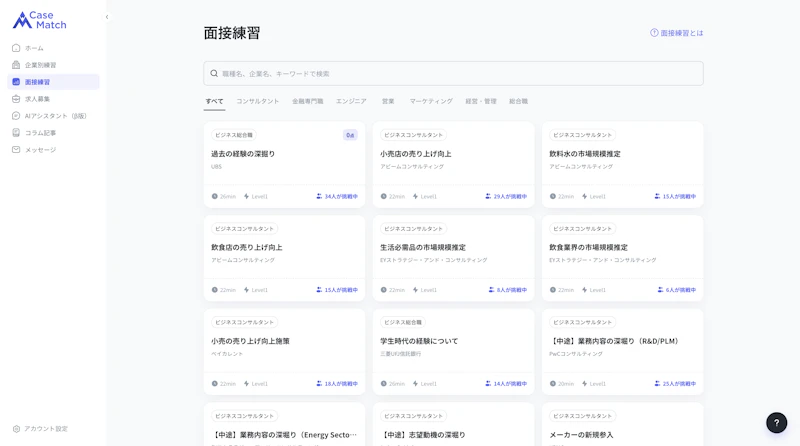Open the 面接練習とは help link

(677, 33)
